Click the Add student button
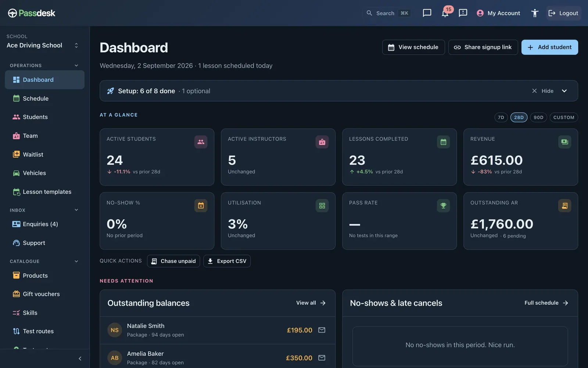 click(x=550, y=47)
